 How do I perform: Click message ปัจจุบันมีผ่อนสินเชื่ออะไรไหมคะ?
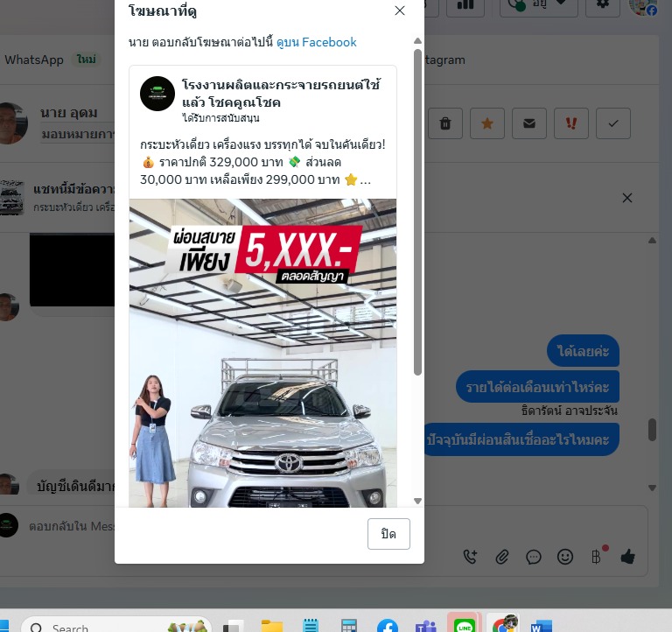[x=521, y=439]
